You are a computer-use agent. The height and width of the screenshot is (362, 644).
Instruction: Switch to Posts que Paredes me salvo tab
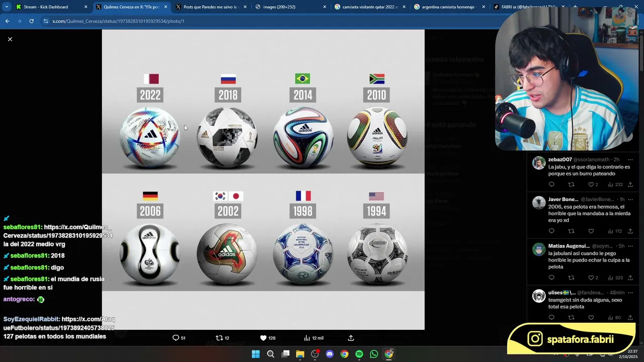pyautogui.click(x=210, y=7)
